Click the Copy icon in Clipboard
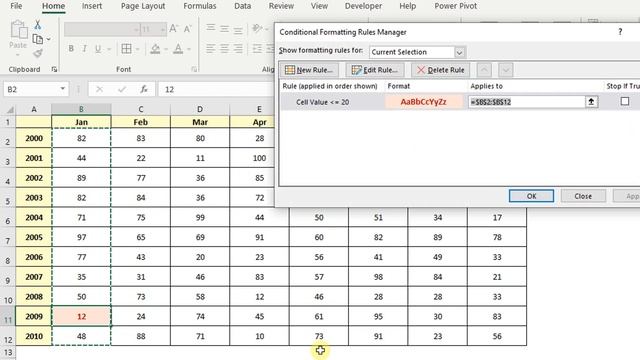The image size is (640, 360). 38,39
